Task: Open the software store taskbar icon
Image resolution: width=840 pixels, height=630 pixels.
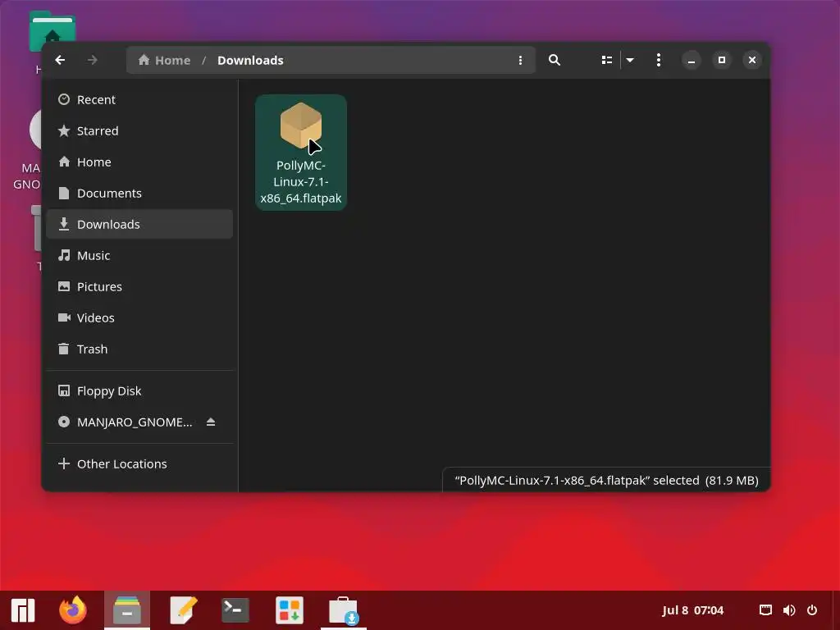Action: [290, 610]
